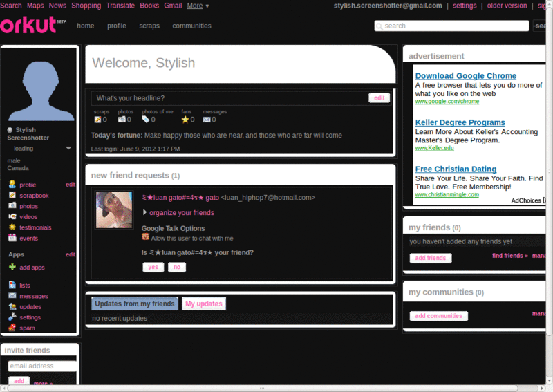Open Translate link in top bar

tap(120, 6)
